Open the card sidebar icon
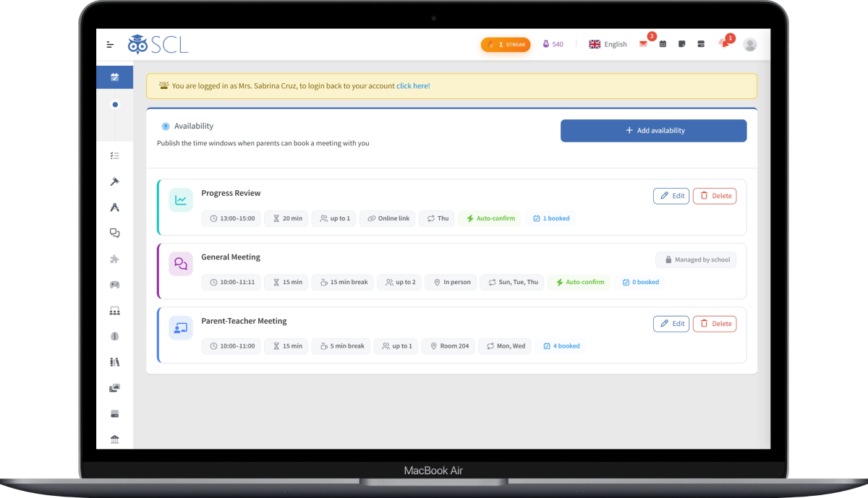The width and height of the screenshot is (868, 498). (114, 414)
